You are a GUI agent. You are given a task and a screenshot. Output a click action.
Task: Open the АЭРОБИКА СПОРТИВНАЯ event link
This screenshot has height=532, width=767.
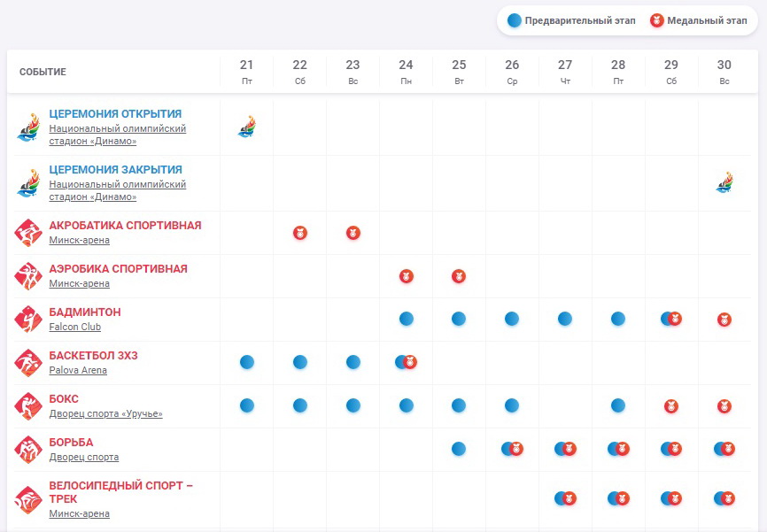pos(119,269)
